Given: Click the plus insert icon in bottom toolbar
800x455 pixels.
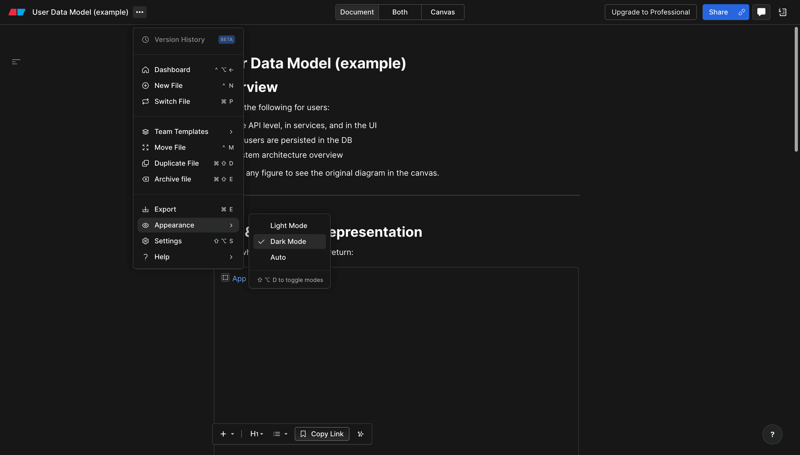Looking at the screenshot, I should 223,434.
